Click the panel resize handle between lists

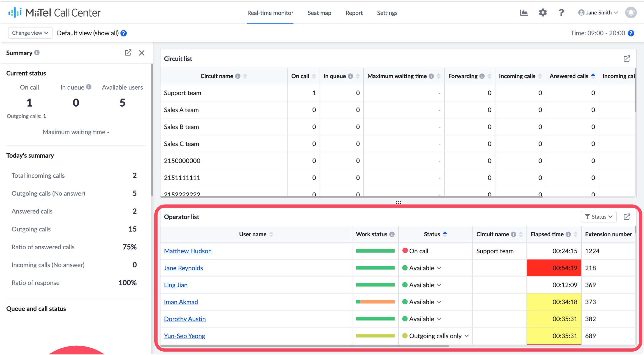coord(398,202)
